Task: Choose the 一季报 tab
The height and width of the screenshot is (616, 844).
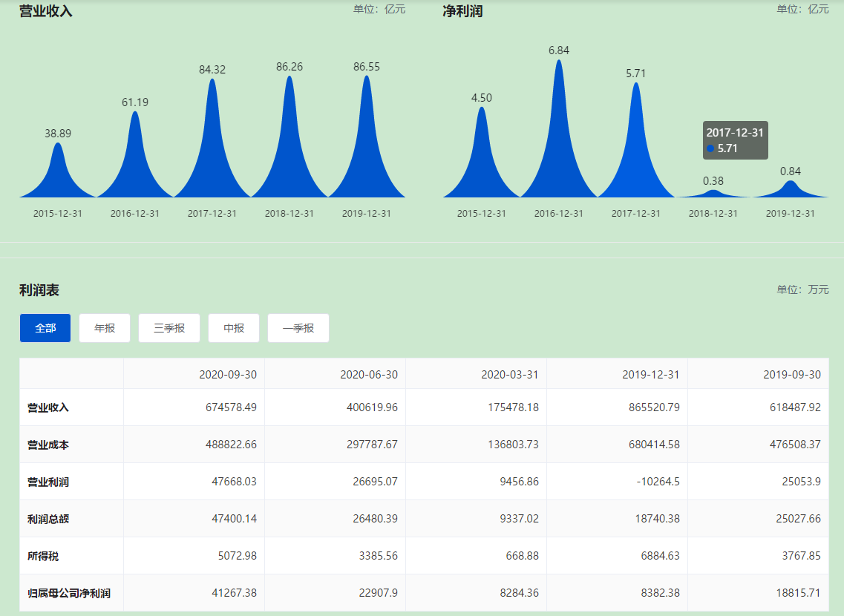Action: tap(298, 328)
